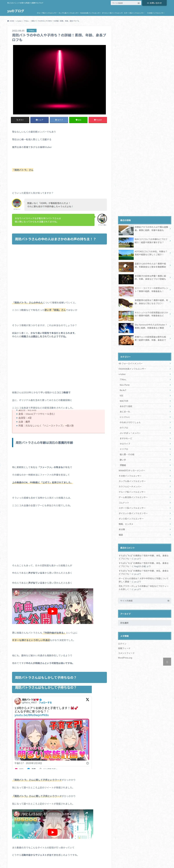This screenshot has height=868, width=174.
Task: Open youtu.be/8Ro9wpnPK6s tweet link
Action: [31, 715]
